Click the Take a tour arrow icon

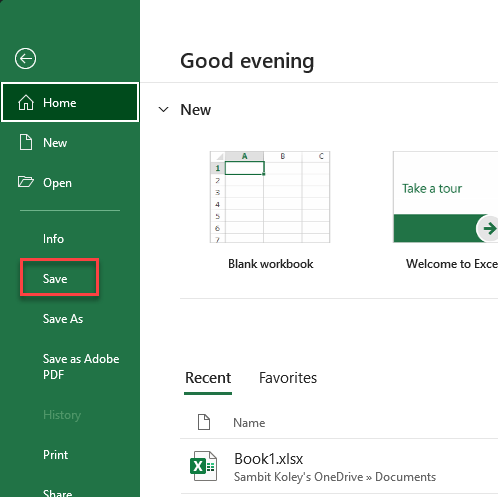[x=488, y=228]
